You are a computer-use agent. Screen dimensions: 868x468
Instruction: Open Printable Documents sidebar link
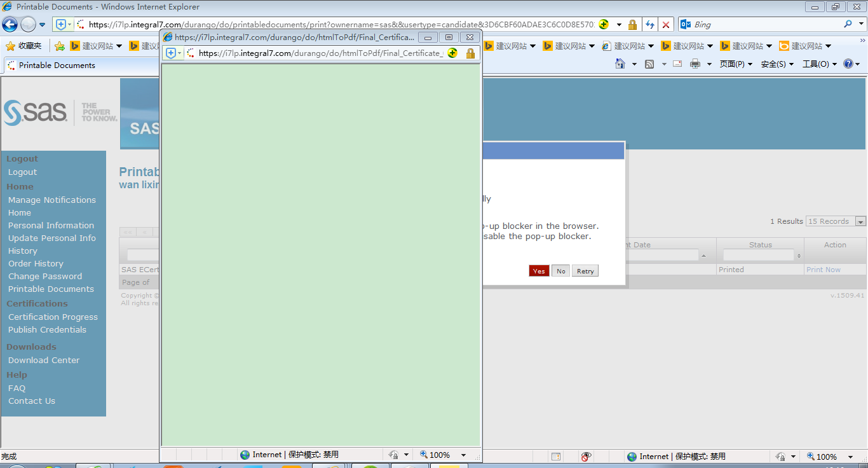51,289
